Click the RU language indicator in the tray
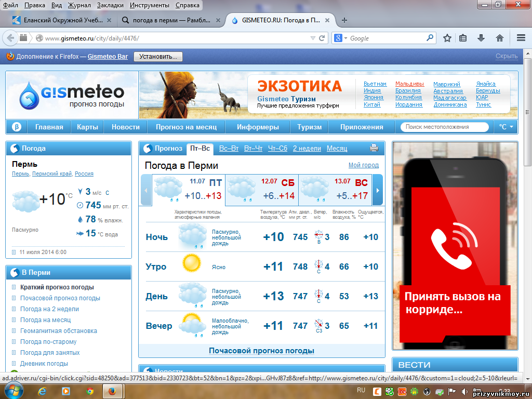Screen dimensions: 532x399 361,390
